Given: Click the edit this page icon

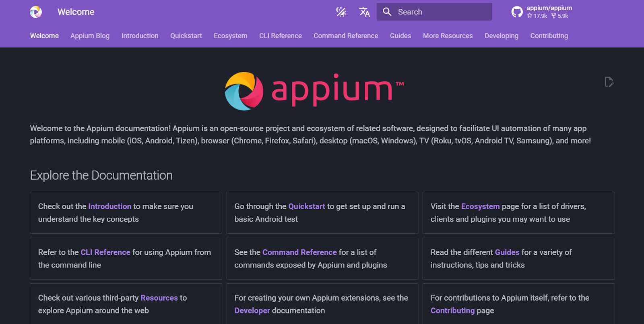Looking at the screenshot, I should pos(609,82).
